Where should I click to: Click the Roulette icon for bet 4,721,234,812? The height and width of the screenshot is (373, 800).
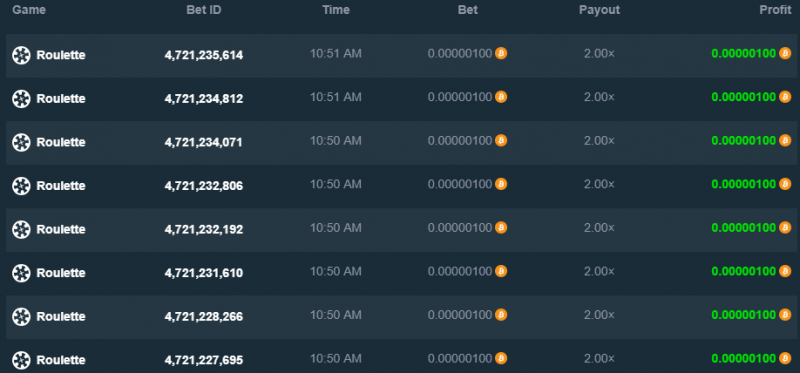(x=21, y=98)
